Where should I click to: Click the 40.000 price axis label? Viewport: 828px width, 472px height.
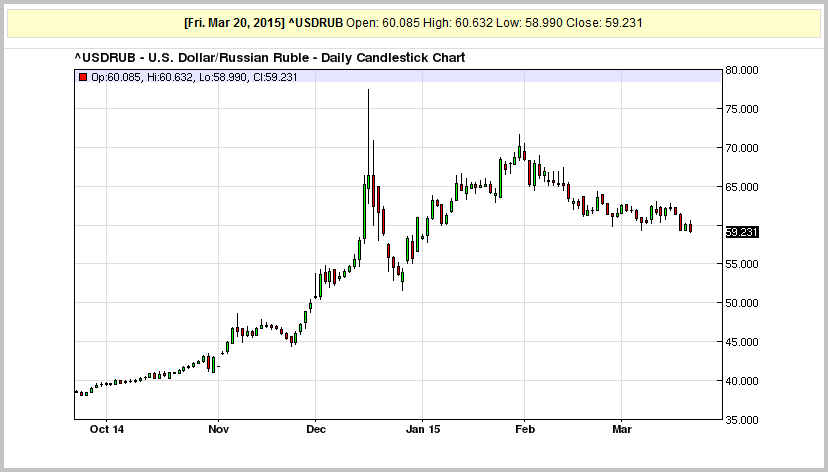[741, 381]
